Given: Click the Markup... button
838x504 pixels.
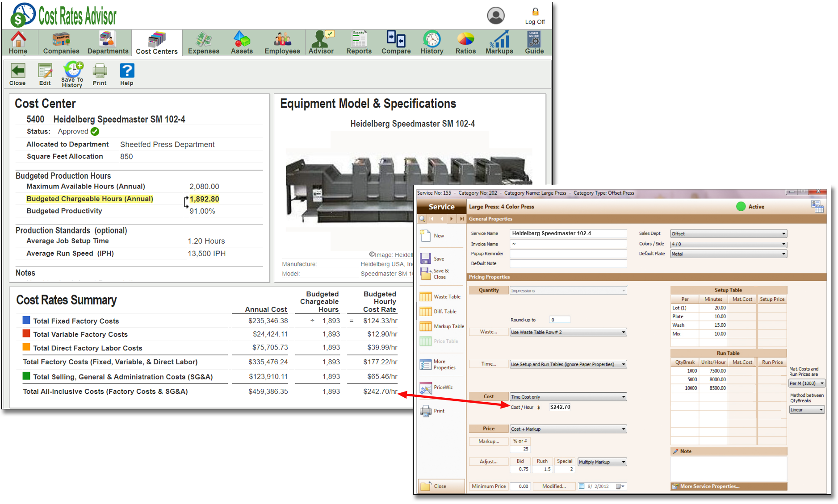Looking at the screenshot, I should [x=489, y=441].
